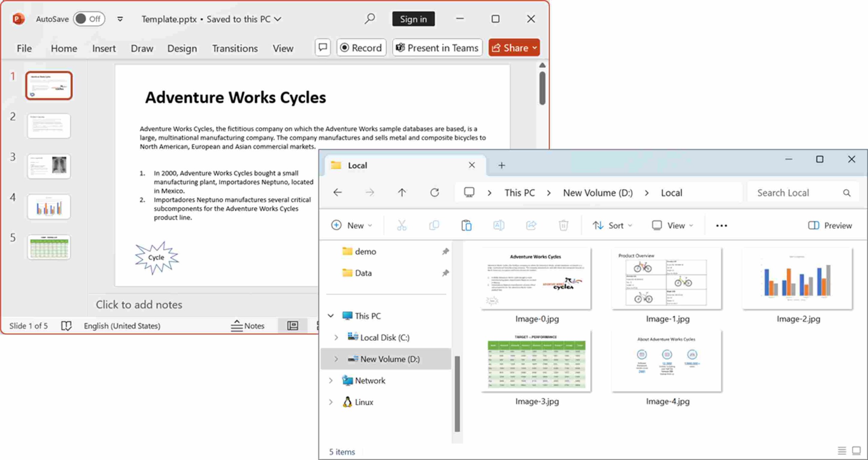Close the Local tab in File Explorer
Image resolution: width=868 pixels, height=460 pixels.
click(472, 165)
